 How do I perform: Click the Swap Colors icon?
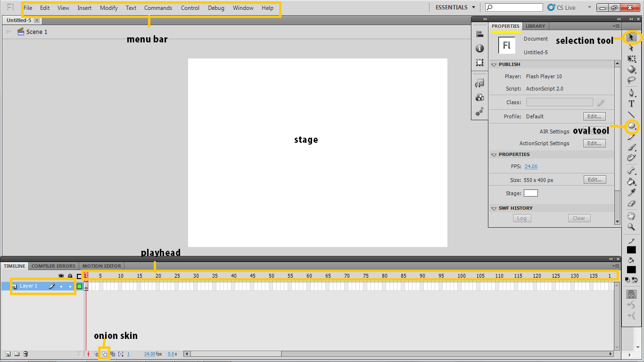(634, 280)
